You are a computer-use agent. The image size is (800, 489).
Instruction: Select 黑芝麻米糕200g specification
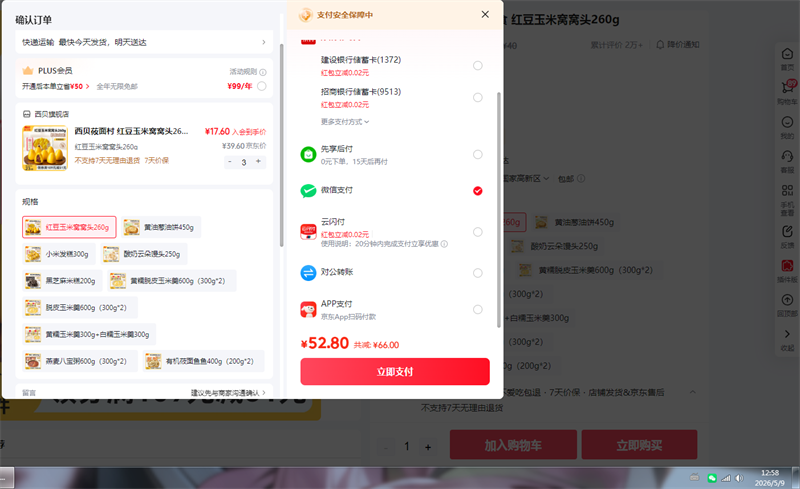coord(62,281)
